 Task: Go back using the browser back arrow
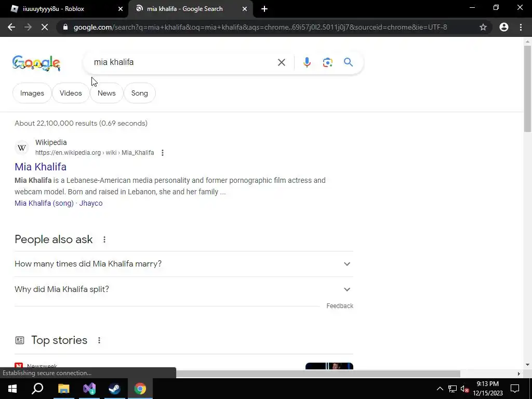coord(11,27)
